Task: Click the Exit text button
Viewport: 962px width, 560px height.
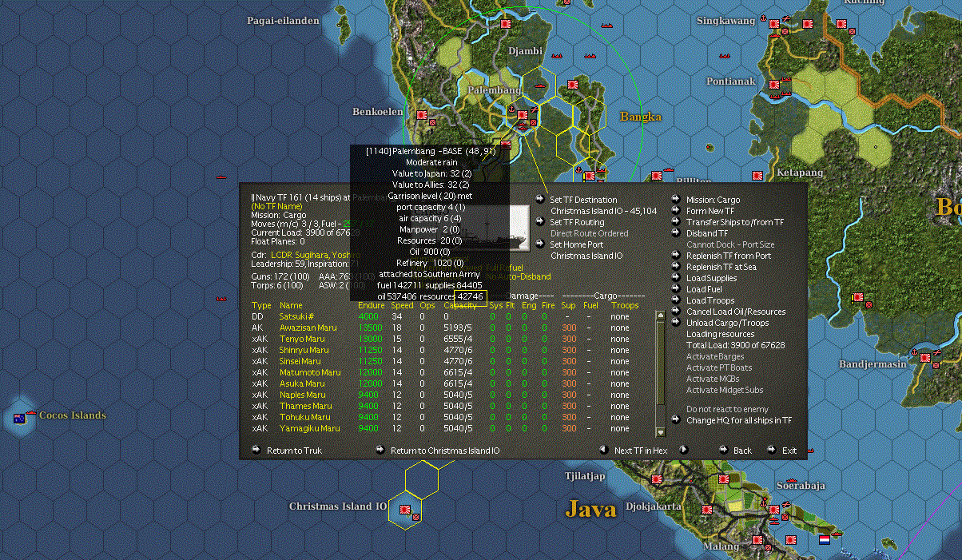Action: click(789, 451)
